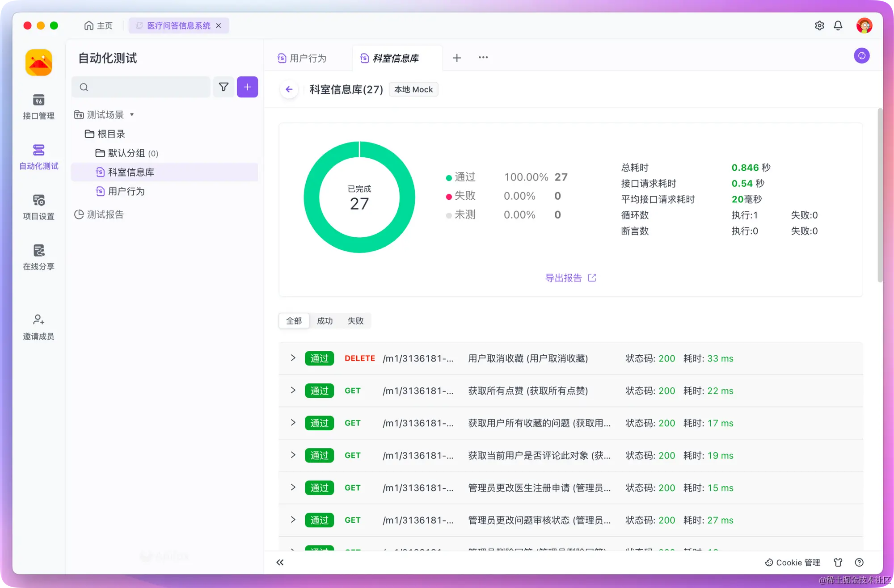Expand the 获取所有点赞 result row
This screenshot has height=588, width=894.
293,390
